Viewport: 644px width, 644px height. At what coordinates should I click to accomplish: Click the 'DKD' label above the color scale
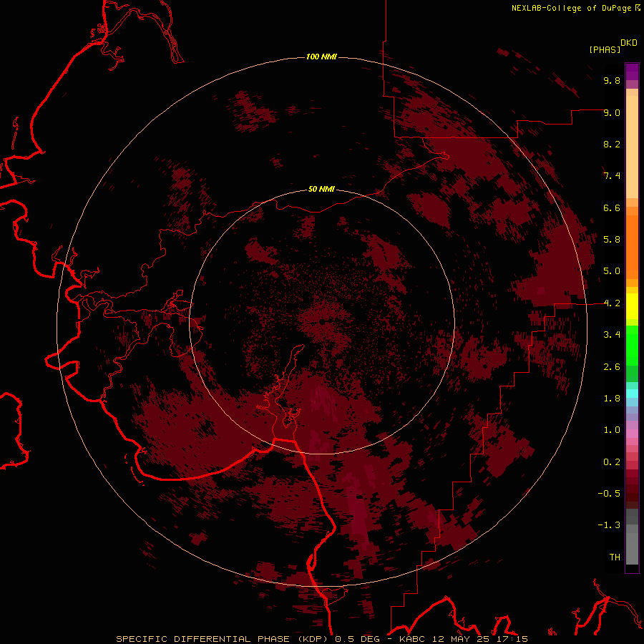click(x=628, y=42)
